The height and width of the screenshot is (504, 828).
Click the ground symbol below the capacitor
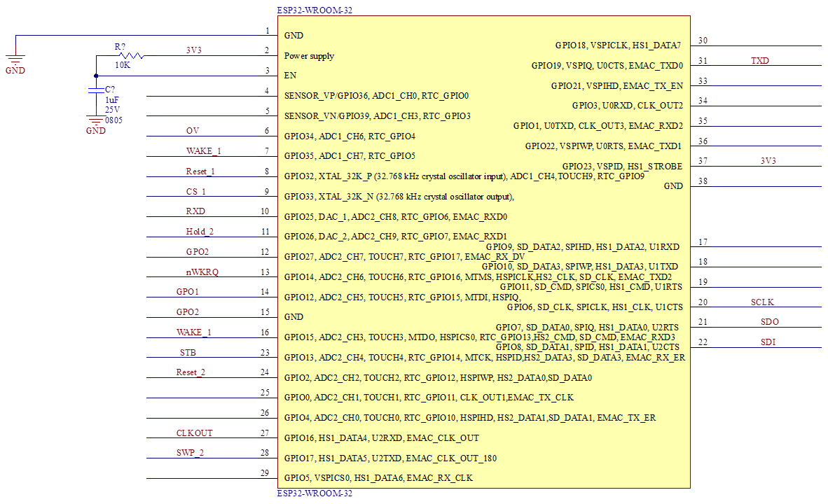(96, 121)
